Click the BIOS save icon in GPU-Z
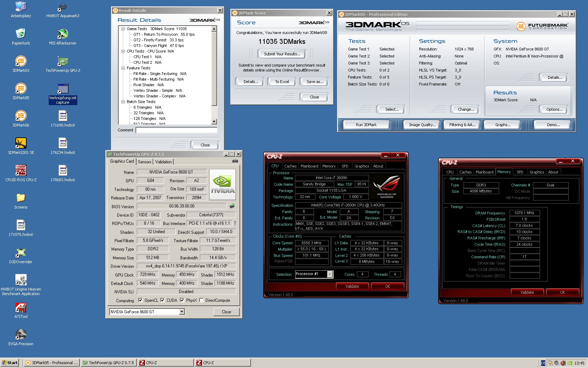Screen dimensions: 588x368 click(x=232, y=206)
